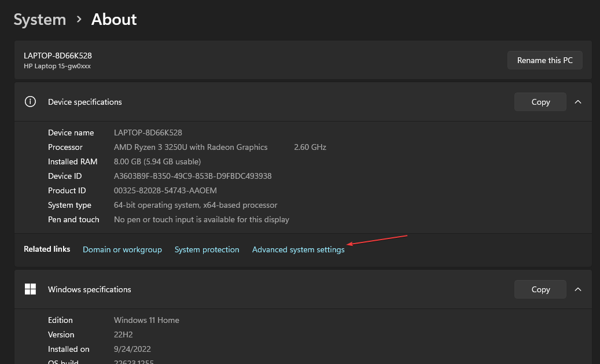Click the 'Rename this PC' button
This screenshot has height=364, width=600.
(544, 60)
